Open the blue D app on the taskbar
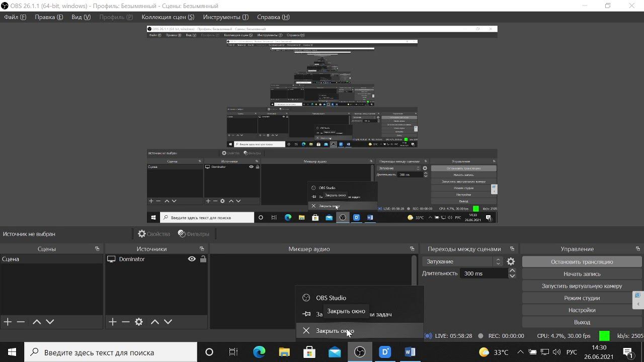This screenshot has width=644, height=362. tap(385, 352)
